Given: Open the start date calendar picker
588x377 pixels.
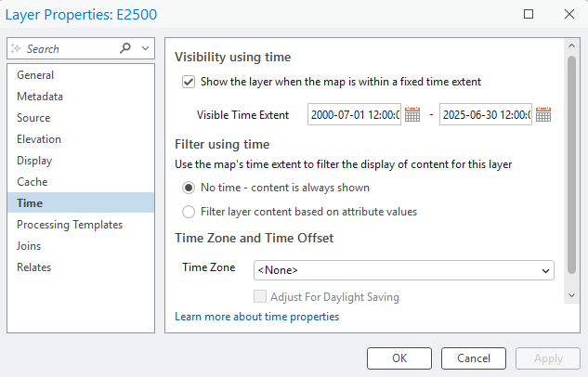Looking at the screenshot, I should pos(412,115).
